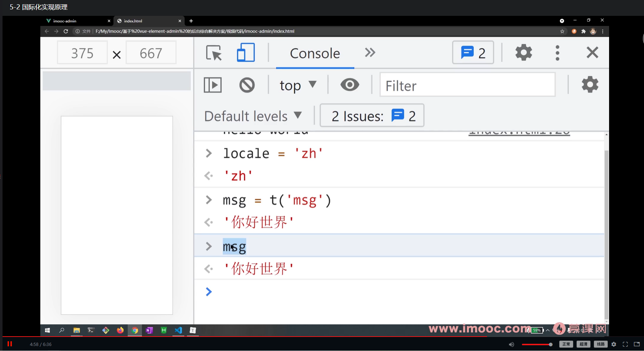Open the Chrome profile avatar
This screenshot has width=644, height=351.
pos(593,31)
